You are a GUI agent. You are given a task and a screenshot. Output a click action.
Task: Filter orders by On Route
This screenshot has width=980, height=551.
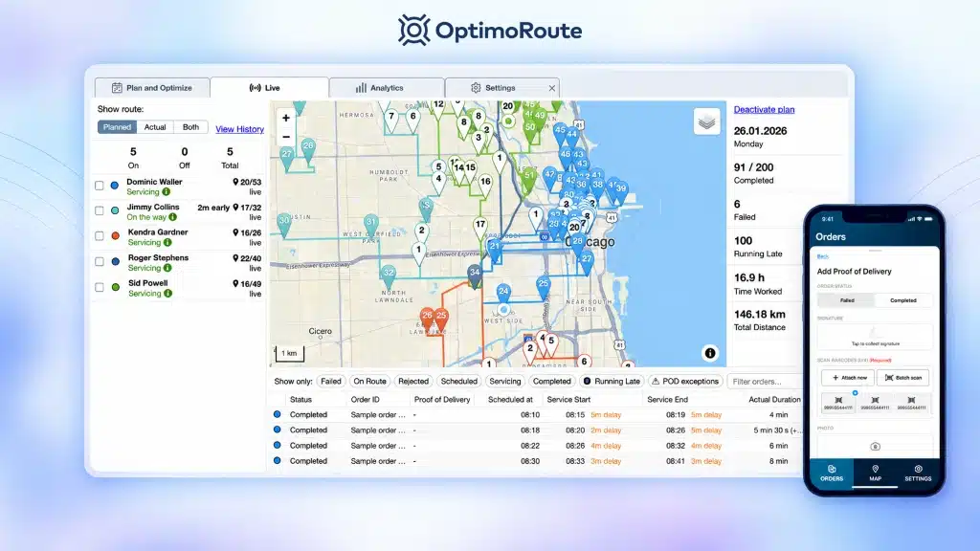click(x=369, y=381)
